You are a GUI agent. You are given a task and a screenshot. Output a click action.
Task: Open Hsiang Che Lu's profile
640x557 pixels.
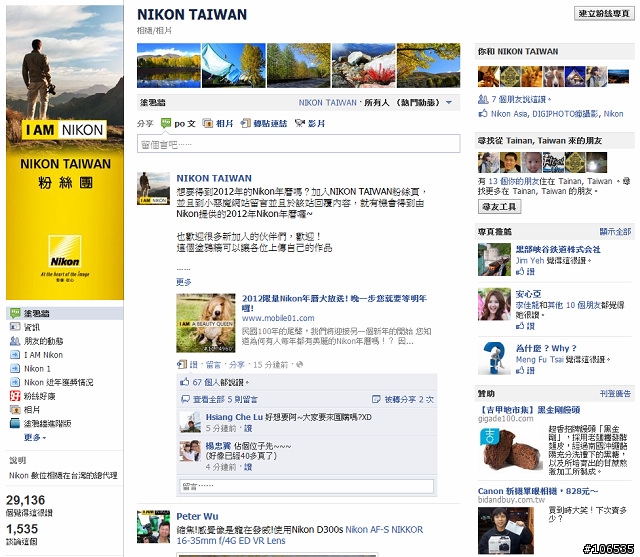click(234, 417)
